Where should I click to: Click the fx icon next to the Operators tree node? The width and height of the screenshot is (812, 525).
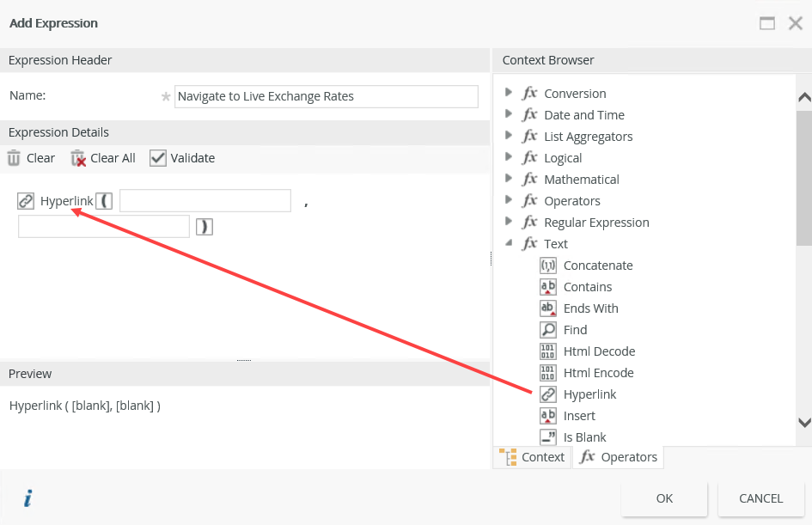coord(529,200)
